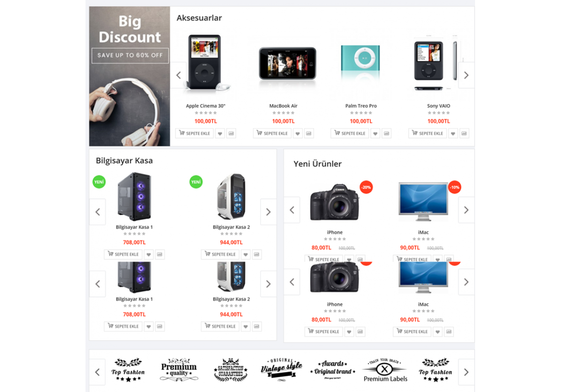Click Sepete Ekle for Sony VAIO

(427, 134)
